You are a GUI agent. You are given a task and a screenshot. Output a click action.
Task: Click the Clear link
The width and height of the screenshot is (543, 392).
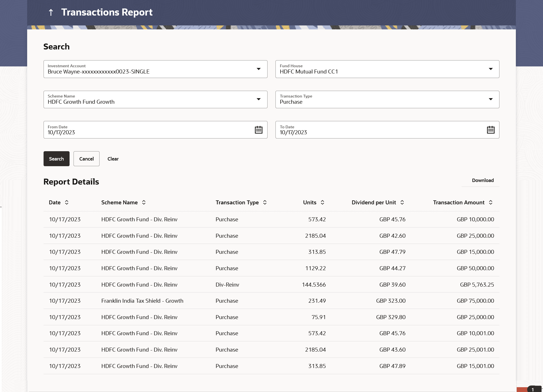coord(113,159)
